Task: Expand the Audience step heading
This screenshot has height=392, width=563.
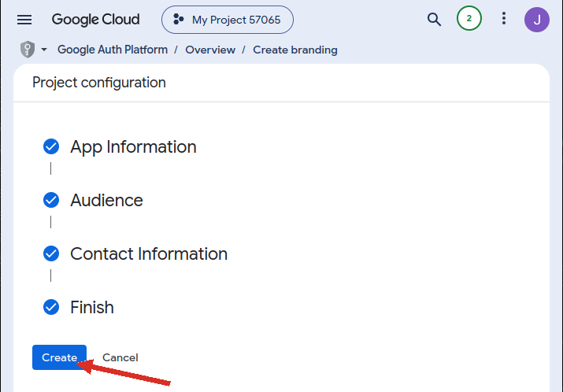Action: pyautogui.click(x=106, y=200)
